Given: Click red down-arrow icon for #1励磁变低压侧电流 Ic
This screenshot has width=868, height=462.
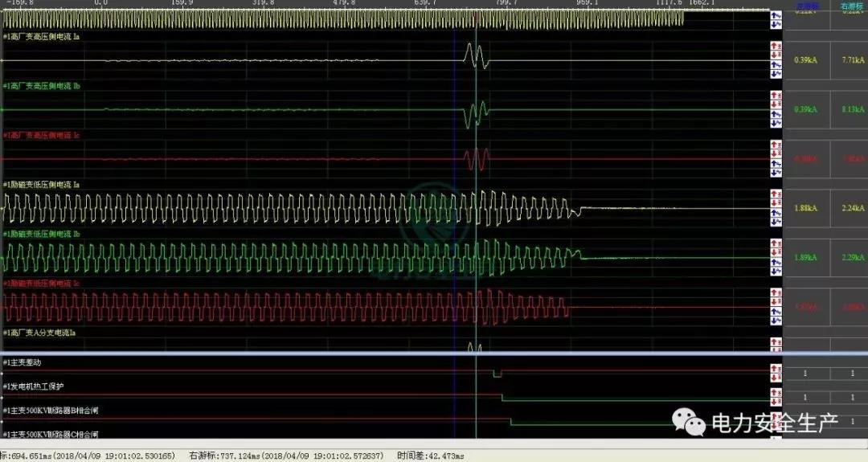Looking at the screenshot, I should click(x=776, y=301).
